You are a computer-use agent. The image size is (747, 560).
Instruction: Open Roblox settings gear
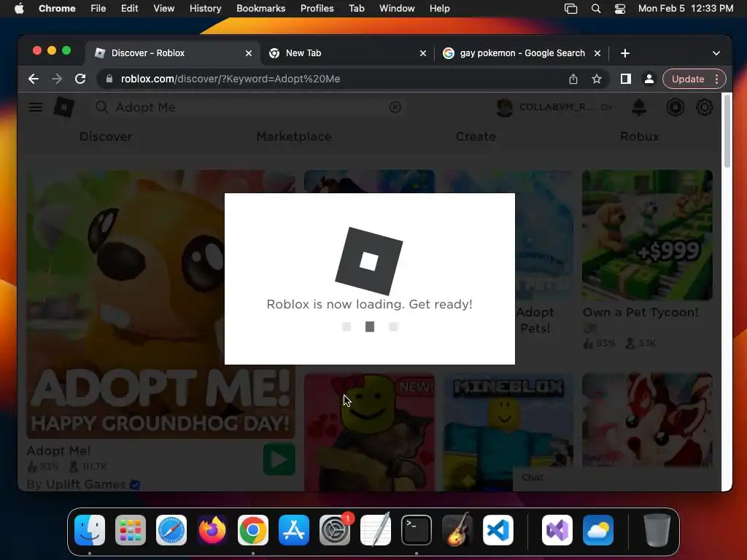704,107
